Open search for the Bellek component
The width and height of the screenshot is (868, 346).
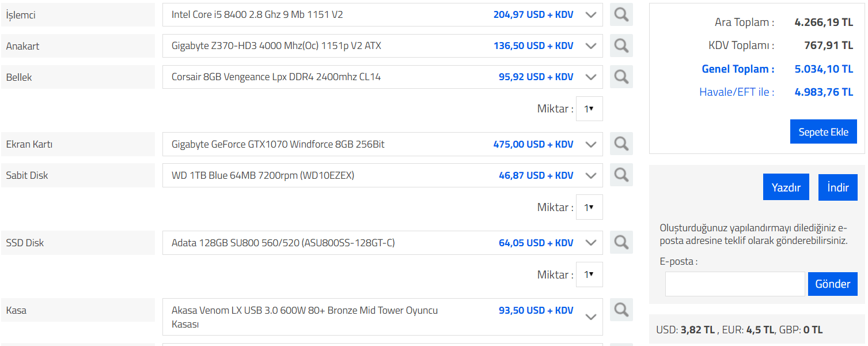click(621, 77)
